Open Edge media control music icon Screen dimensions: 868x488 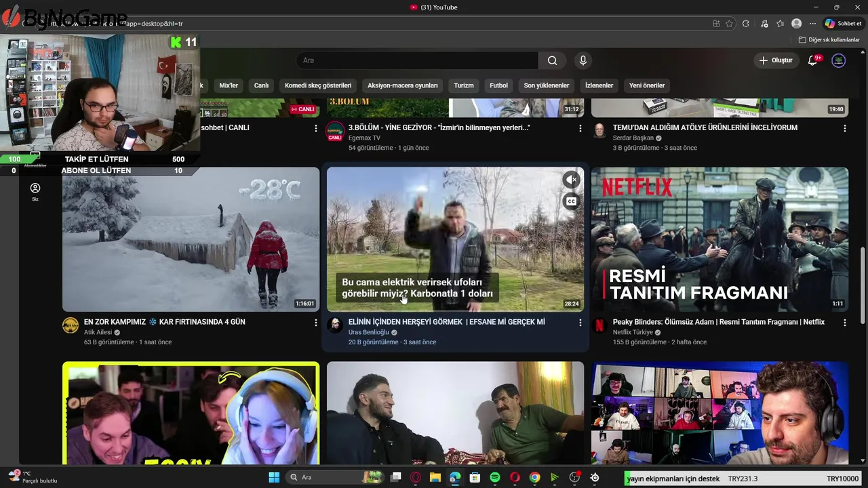point(764,23)
